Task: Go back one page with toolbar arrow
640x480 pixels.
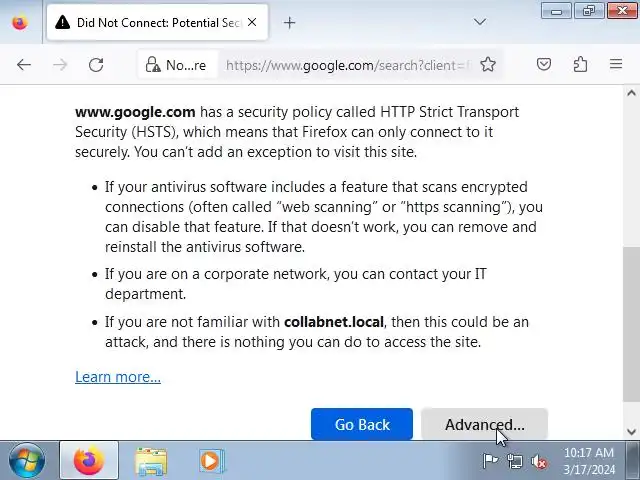Action: (24, 65)
